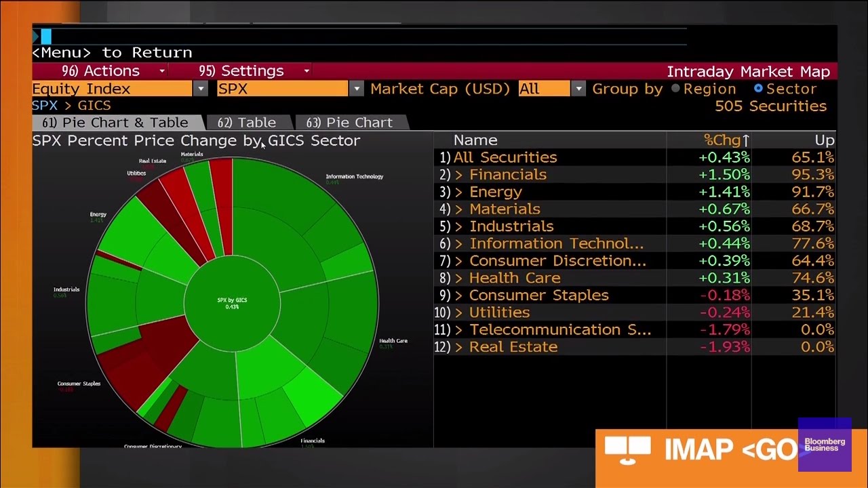Click the Equity Index field

pos(112,89)
